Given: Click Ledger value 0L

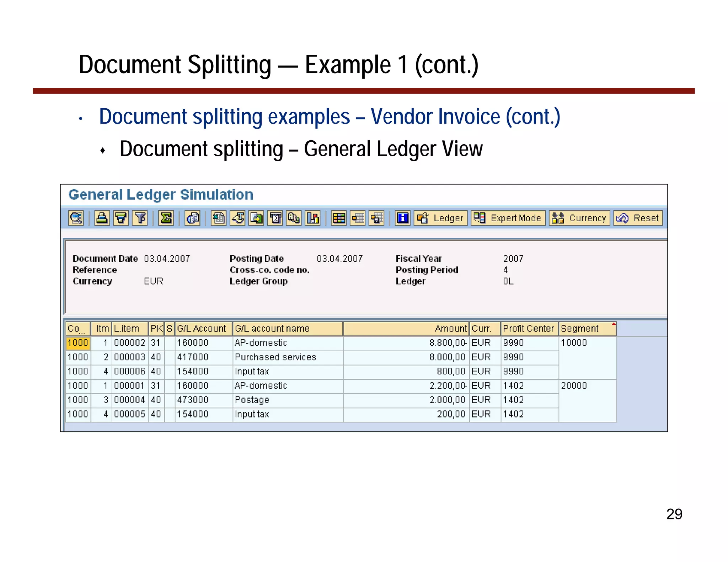Looking at the screenshot, I should click(x=508, y=281).
